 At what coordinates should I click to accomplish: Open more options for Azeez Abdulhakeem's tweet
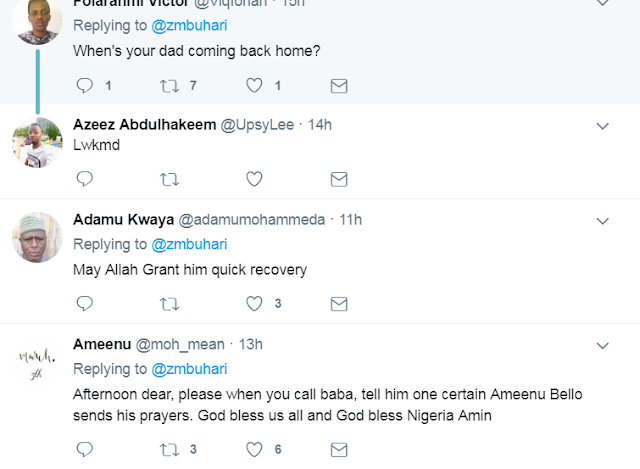click(x=602, y=126)
